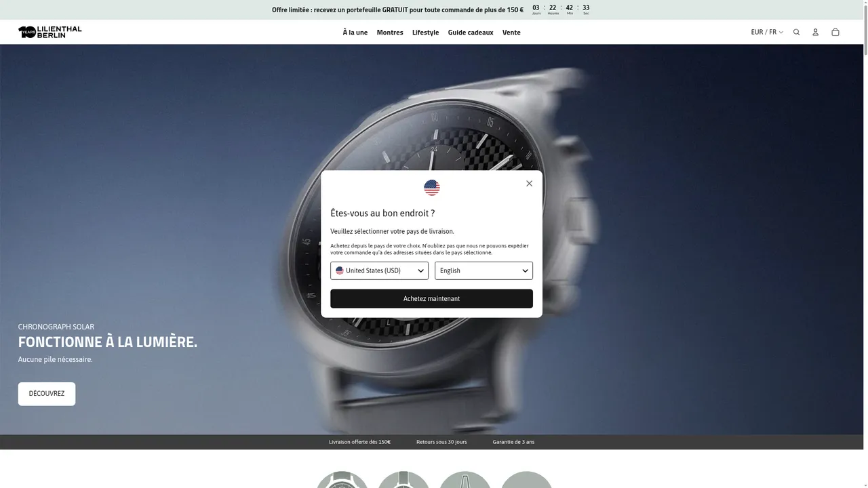Go to Lilienthal Berlin logo homepage

(x=50, y=32)
